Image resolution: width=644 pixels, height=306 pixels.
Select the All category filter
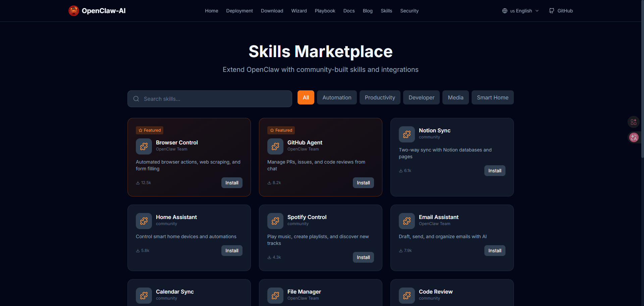[x=306, y=97]
